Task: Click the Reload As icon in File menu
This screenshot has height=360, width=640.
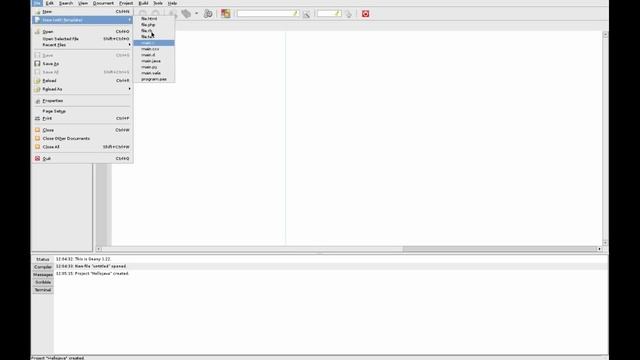Action: 38,89
